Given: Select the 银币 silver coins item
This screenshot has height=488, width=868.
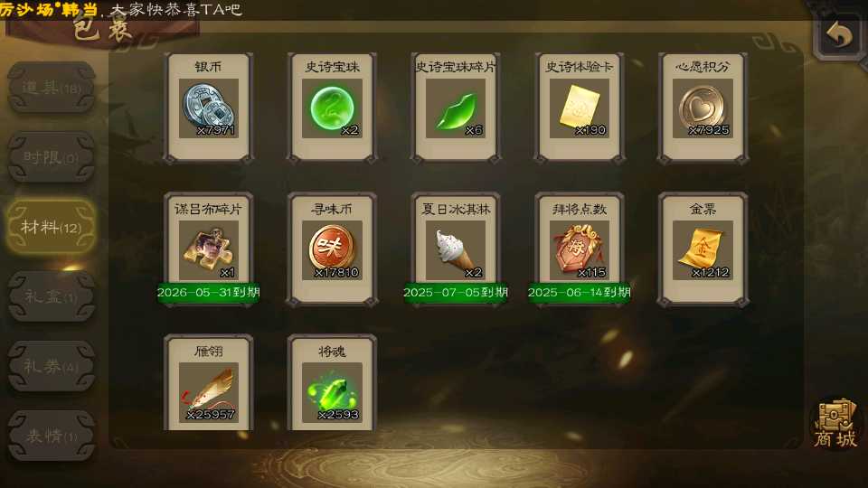Looking at the screenshot, I should point(209,108).
